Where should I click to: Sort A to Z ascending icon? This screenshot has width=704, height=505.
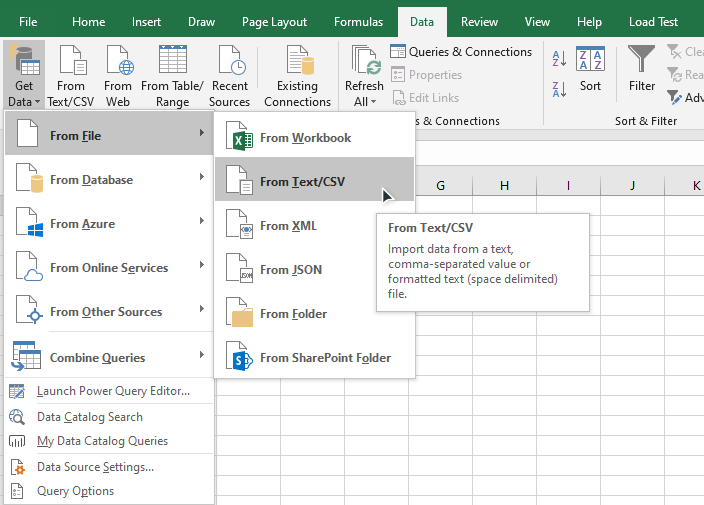(559, 59)
